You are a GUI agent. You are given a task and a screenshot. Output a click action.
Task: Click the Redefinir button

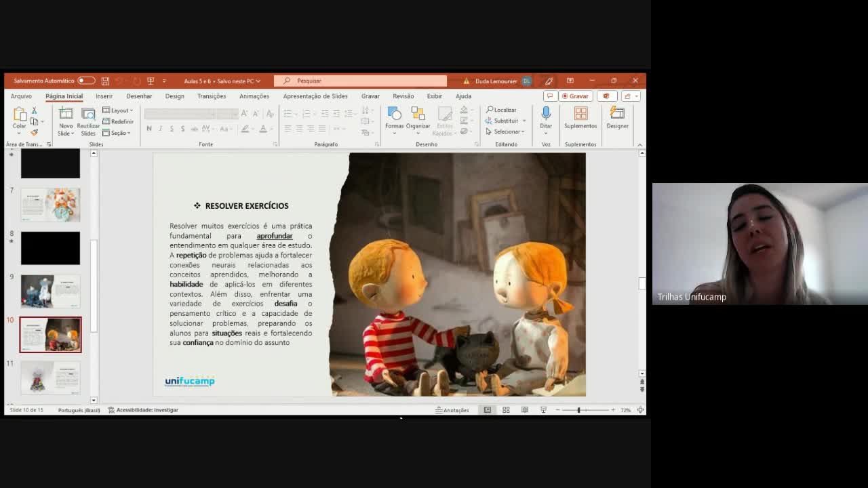pyautogui.click(x=118, y=121)
